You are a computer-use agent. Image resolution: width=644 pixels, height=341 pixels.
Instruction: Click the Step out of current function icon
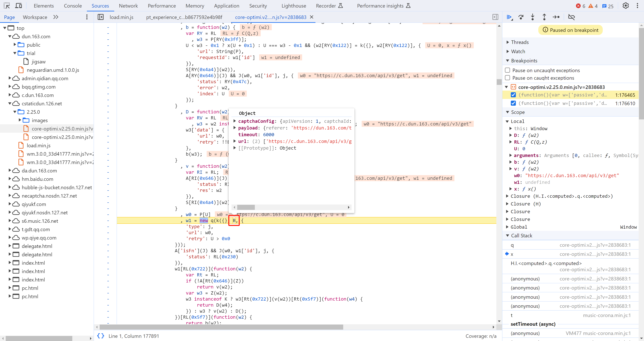click(x=544, y=17)
